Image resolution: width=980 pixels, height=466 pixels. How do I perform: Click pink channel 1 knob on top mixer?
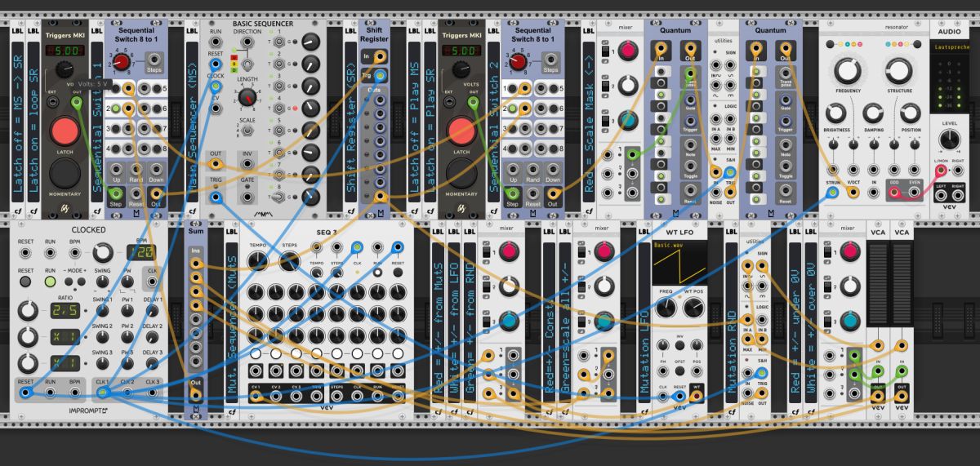pos(629,51)
